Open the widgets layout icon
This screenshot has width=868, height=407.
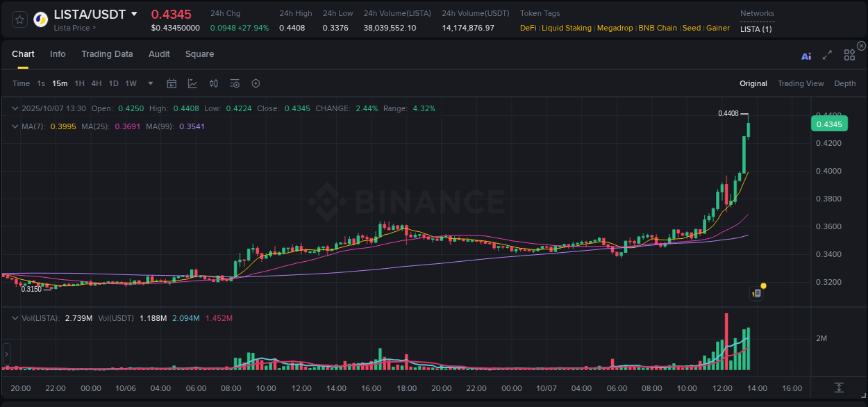(849, 55)
